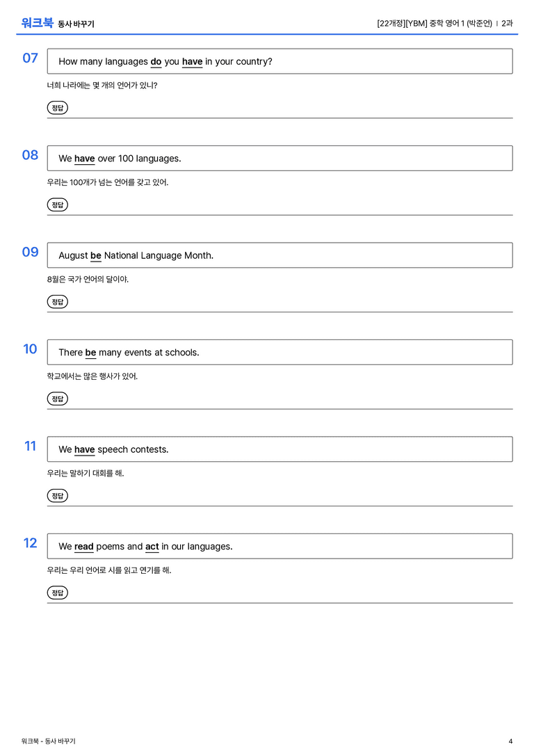Click question number 09

click(31, 252)
